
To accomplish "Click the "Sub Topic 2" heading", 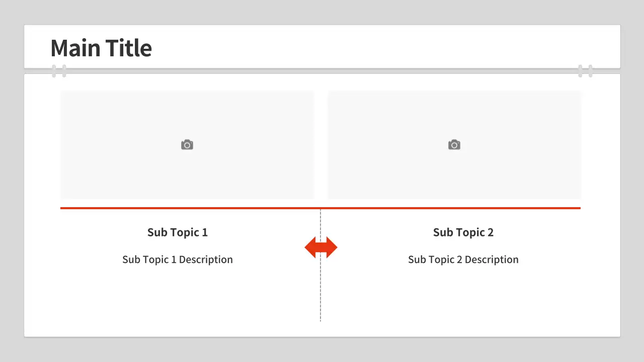I will (x=463, y=232).
